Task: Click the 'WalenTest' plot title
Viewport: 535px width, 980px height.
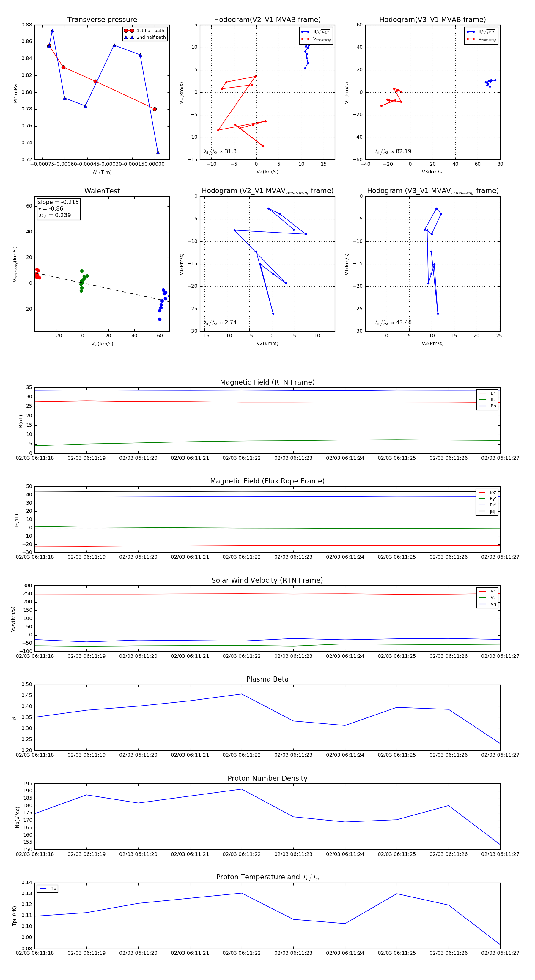Action: pyautogui.click(x=102, y=191)
